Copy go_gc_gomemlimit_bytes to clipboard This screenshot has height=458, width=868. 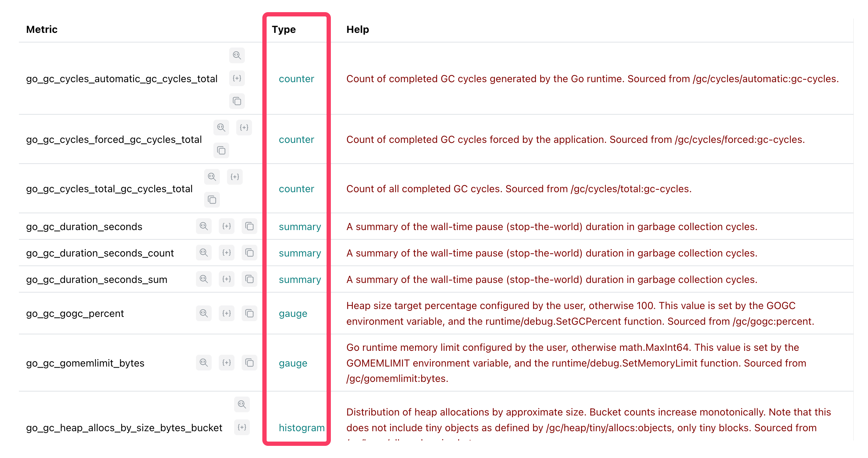tap(249, 363)
